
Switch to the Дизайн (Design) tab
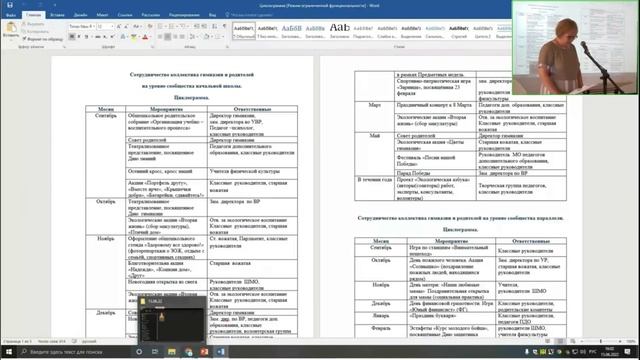click(80, 15)
